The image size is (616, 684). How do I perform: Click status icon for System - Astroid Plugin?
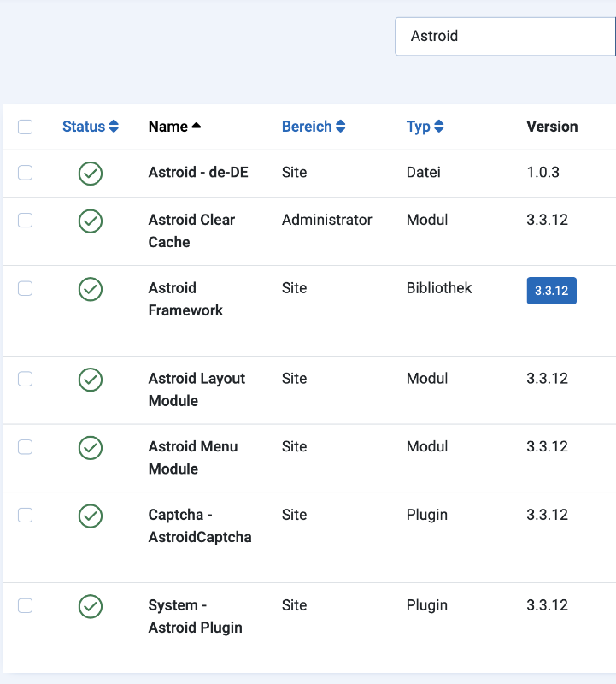[x=91, y=606]
